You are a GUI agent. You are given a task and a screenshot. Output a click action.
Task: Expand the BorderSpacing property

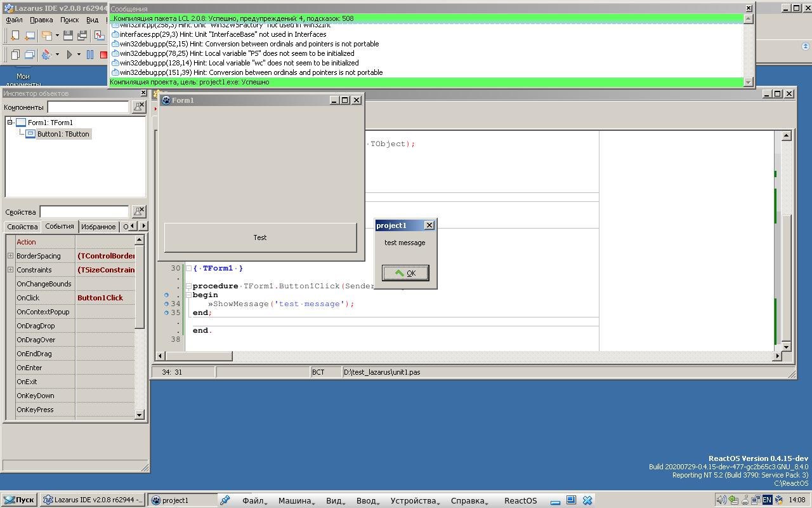10,256
